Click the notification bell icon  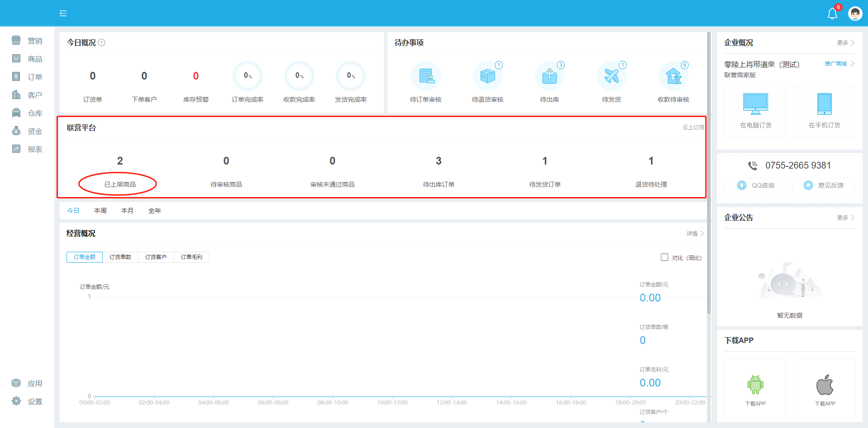tap(832, 14)
